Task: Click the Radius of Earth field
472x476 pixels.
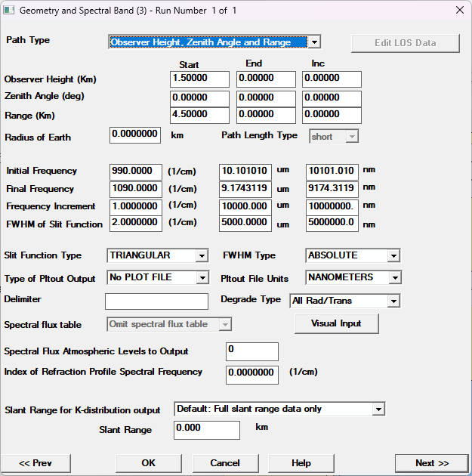Action: (x=135, y=135)
